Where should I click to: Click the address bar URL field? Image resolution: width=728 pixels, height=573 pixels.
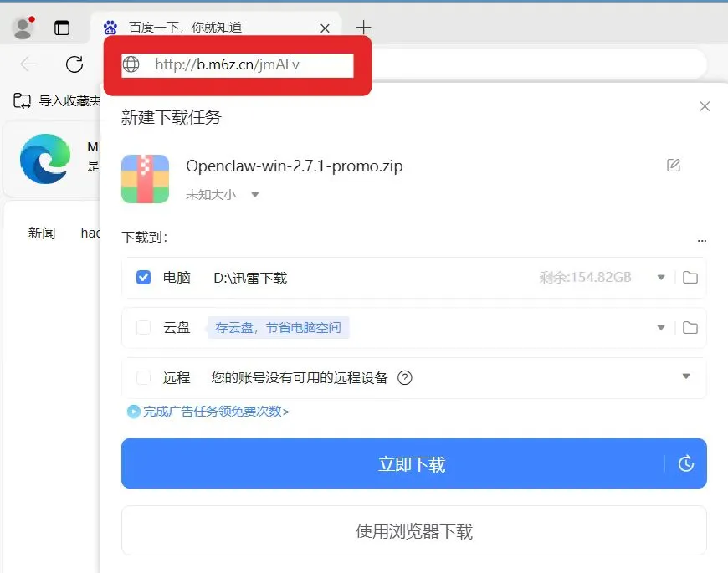pos(238,65)
